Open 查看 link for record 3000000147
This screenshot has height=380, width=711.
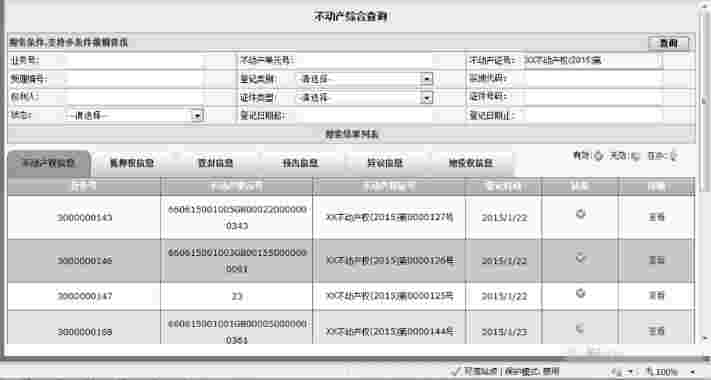pos(657,296)
